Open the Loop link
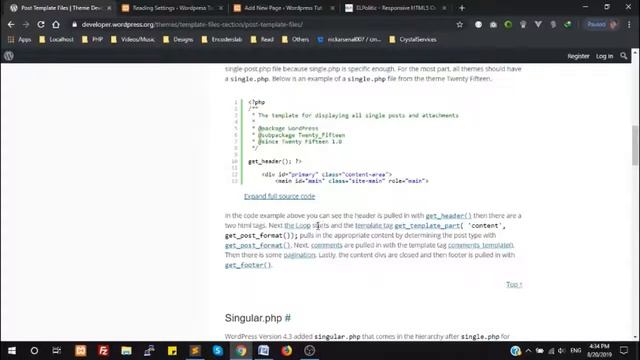The width and height of the screenshot is (640, 360). 298,225
